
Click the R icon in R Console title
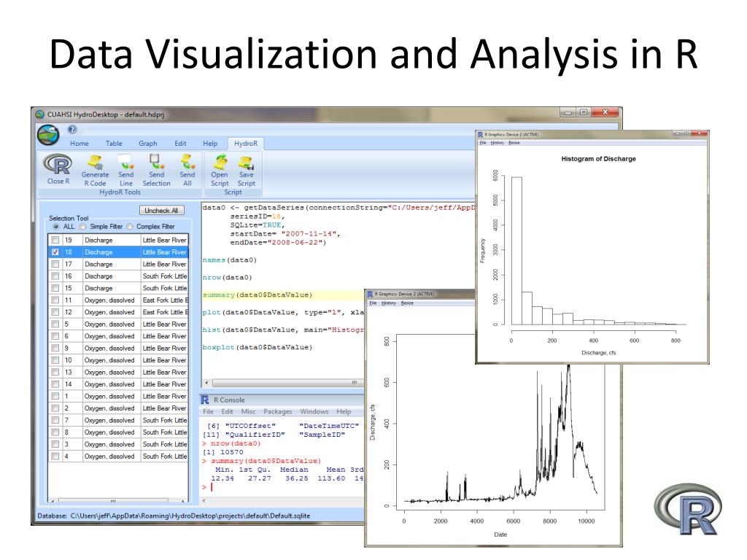[x=205, y=400]
